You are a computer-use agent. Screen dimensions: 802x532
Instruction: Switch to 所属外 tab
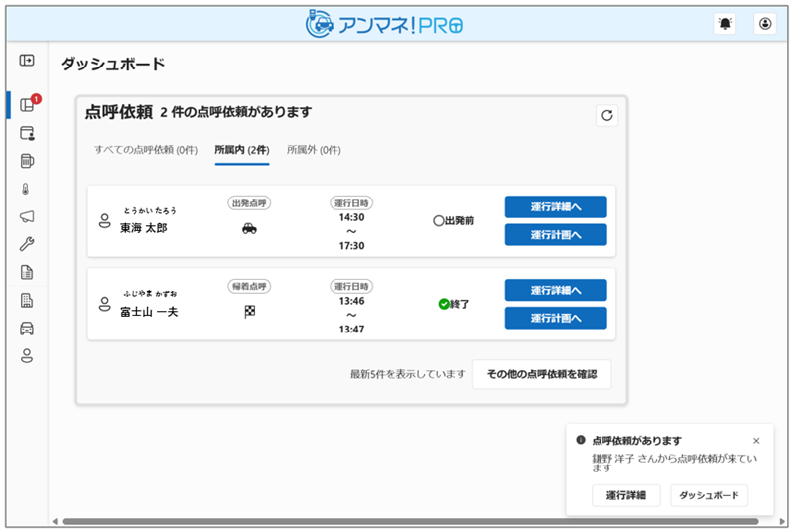314,150
